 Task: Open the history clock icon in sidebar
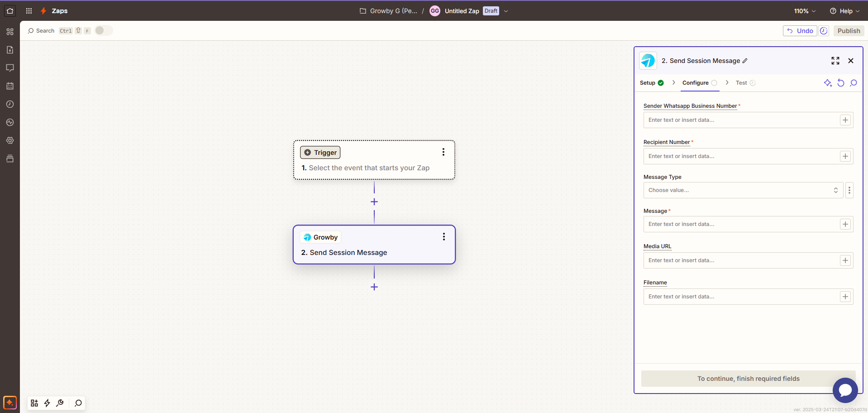point(10,104)
